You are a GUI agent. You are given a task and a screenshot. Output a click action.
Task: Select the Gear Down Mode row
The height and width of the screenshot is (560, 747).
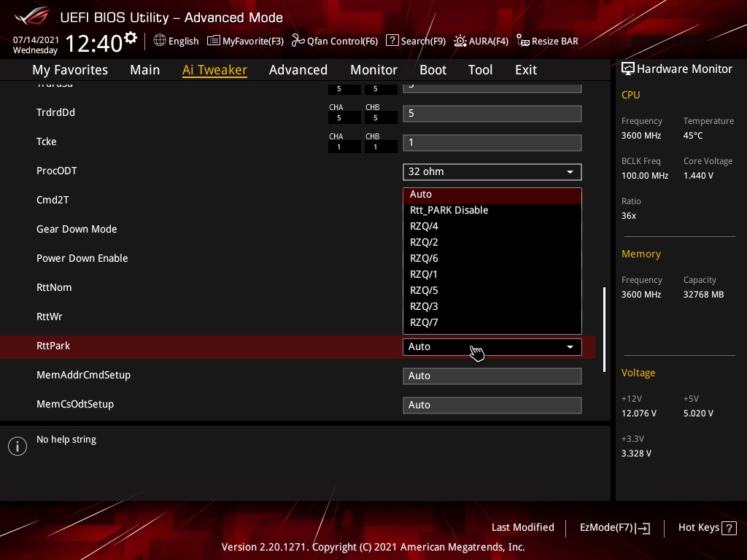tap(77, 229)
